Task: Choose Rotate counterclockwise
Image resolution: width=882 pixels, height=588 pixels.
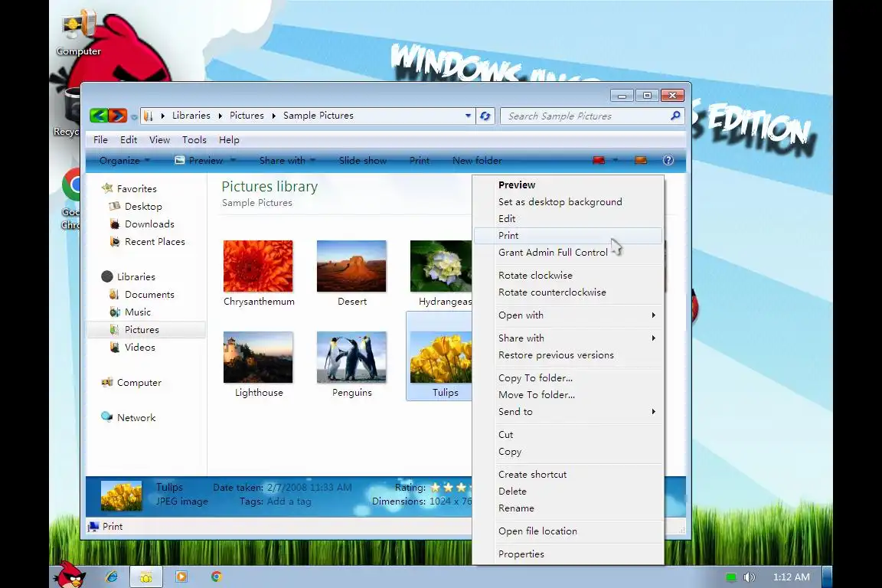Action: click(568, 292)
